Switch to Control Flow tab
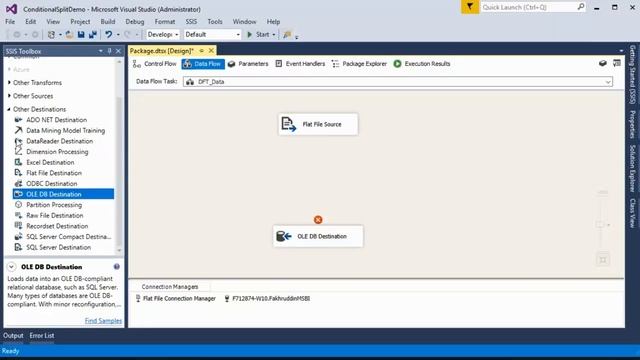Image resolution: width=640 pixels, height=360 pixels. tap(155, 64)
